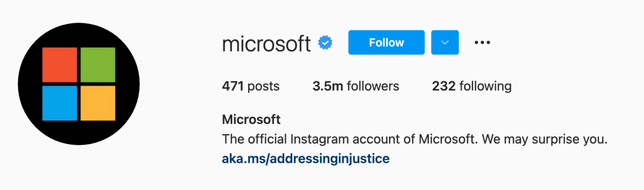644x190 pixels.
Task: Click the bold 471 count
Action: [232, 86]
